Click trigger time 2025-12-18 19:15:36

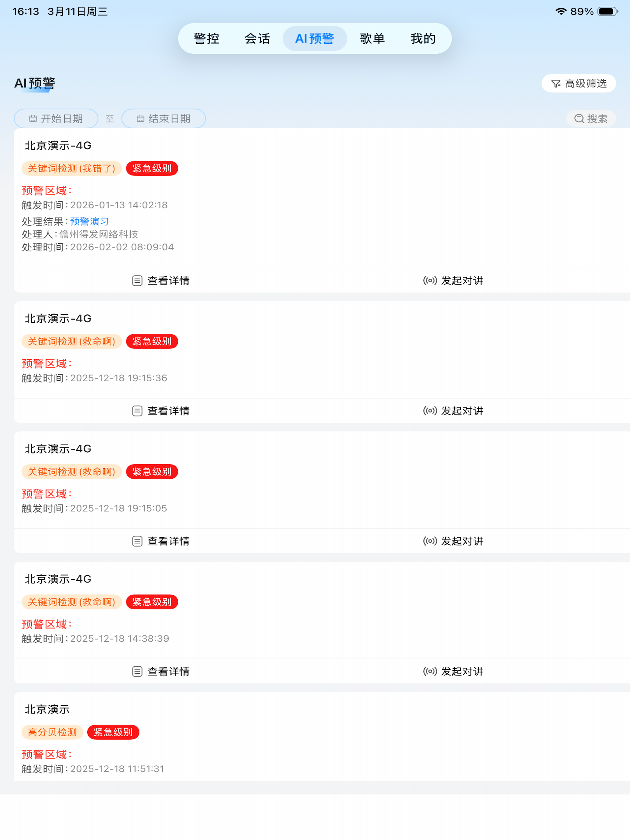[118, 378]
